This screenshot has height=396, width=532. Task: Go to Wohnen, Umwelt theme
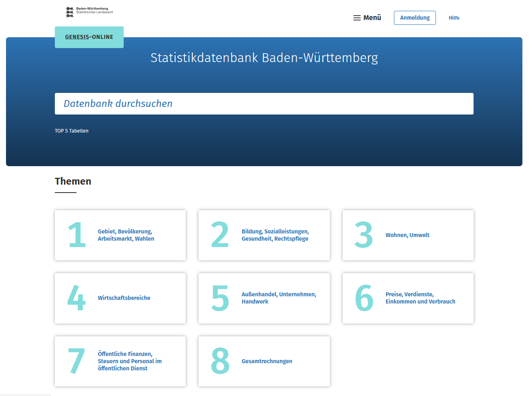coord(407,235)
